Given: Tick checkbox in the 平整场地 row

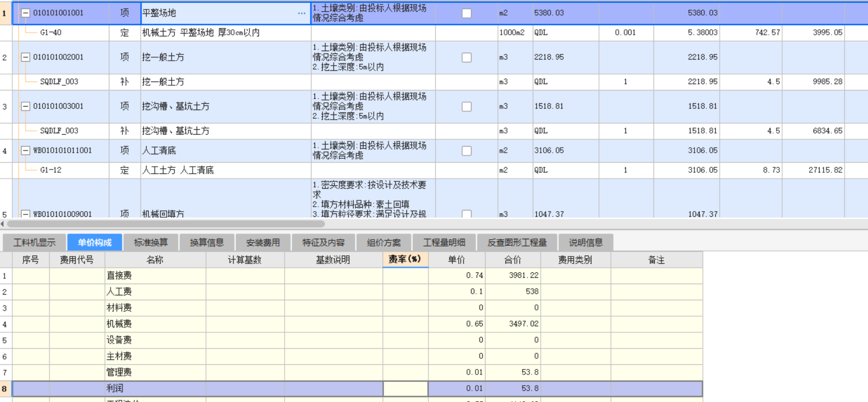Looking at the screenshot, I should (467, 13).
